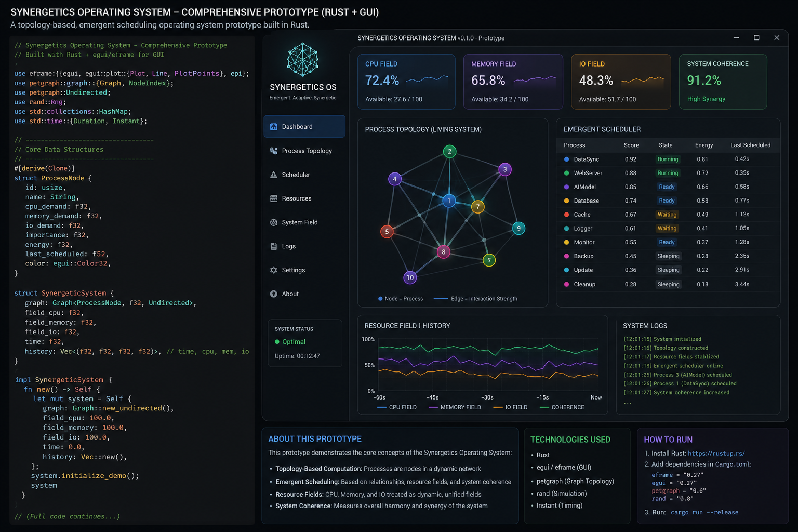The image size is (798, 532).
Task: Select the CPU FIELD 72.4% card
Action: (406, 82)
